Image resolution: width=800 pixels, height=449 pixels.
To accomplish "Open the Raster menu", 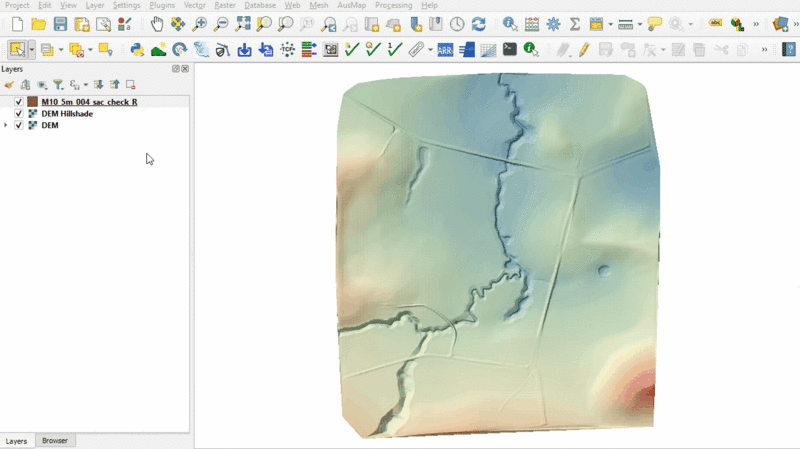I will click(x=224, y=5).
